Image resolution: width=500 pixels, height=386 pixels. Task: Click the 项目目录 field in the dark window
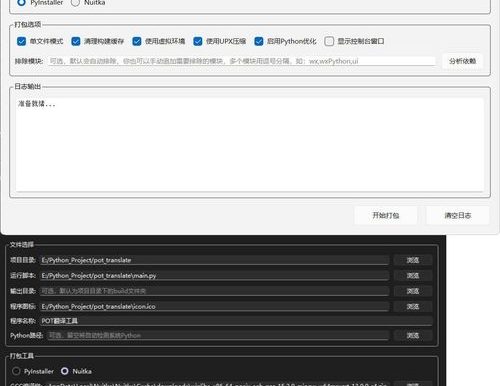[x=215, y=260]
